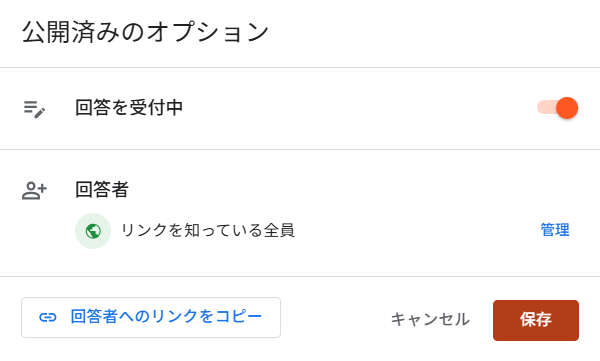Image resolution: width=600 pixels, height=361 pixels.
Task: Click the green globe icon
Action: pyautogui.click(x=93, y=231)
